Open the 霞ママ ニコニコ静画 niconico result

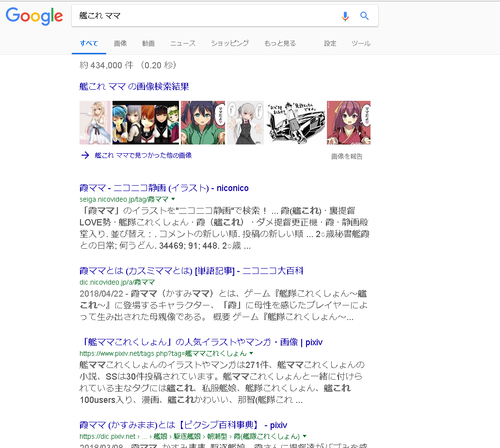(164, 188)
